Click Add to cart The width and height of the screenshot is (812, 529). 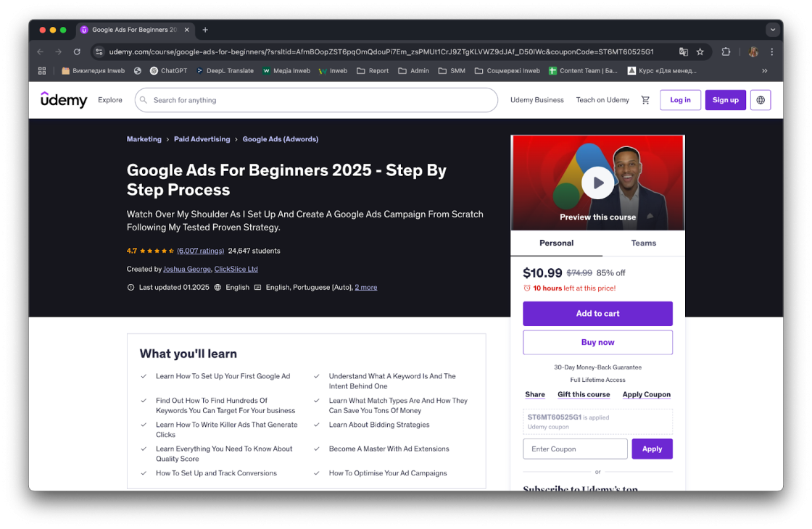pos(597,314)
